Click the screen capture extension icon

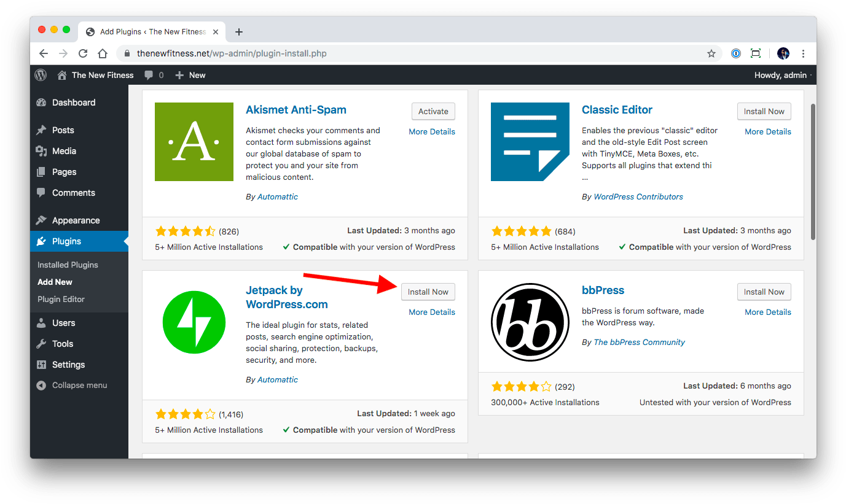(756, 53)
